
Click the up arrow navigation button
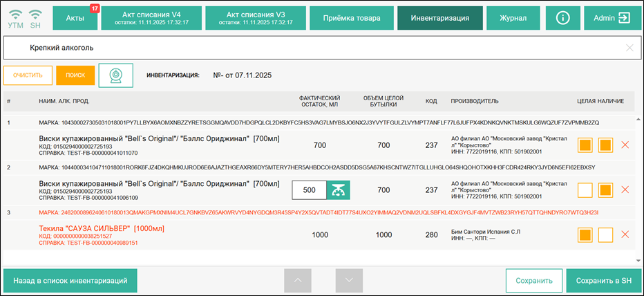[x=299, y=280]
